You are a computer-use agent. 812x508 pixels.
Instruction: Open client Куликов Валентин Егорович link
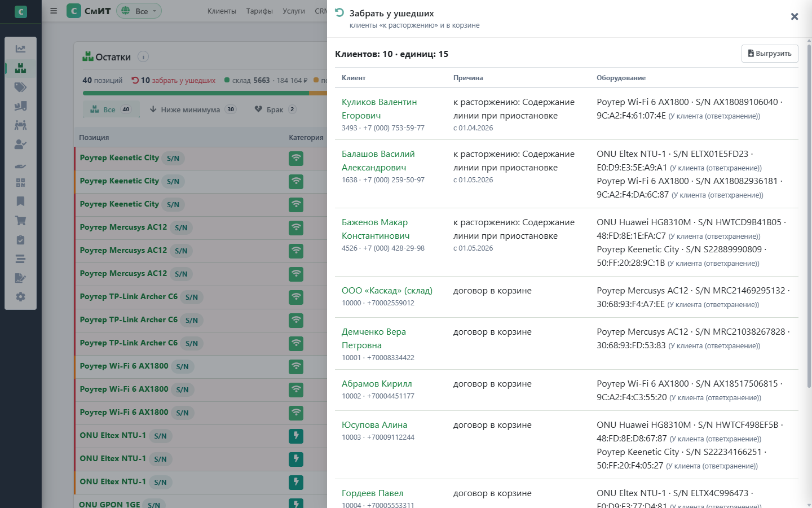(x=379, y=108)
